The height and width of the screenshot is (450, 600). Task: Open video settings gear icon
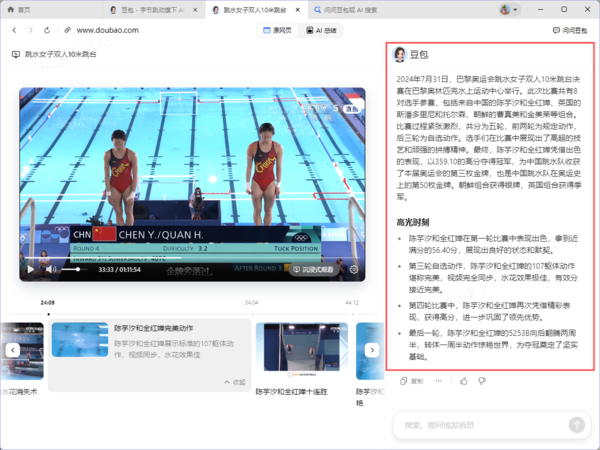coord(354,269)
